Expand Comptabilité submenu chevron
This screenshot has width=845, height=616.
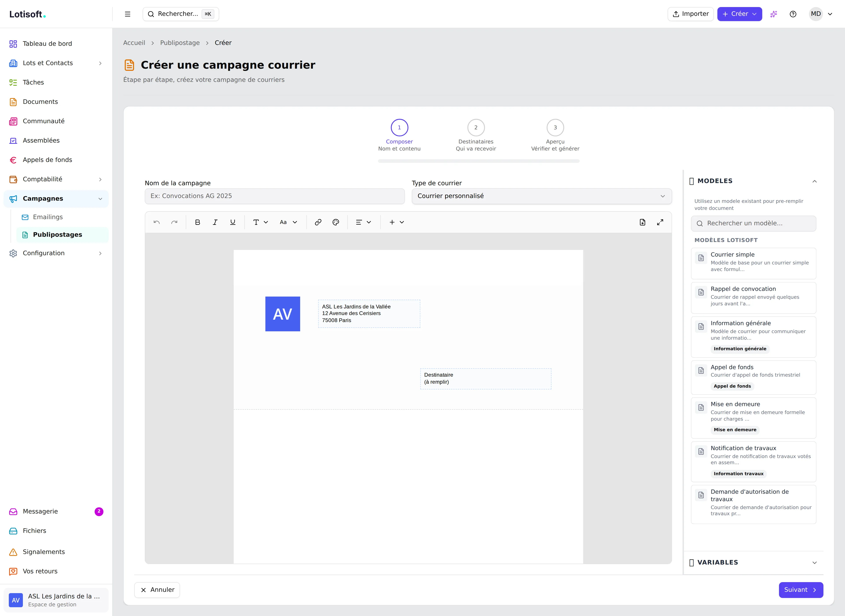click(x=100, y=179)
